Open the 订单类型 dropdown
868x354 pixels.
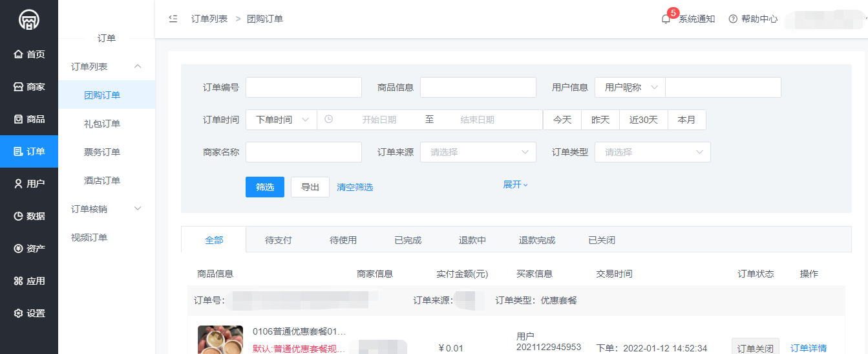(x=652, y=152)
